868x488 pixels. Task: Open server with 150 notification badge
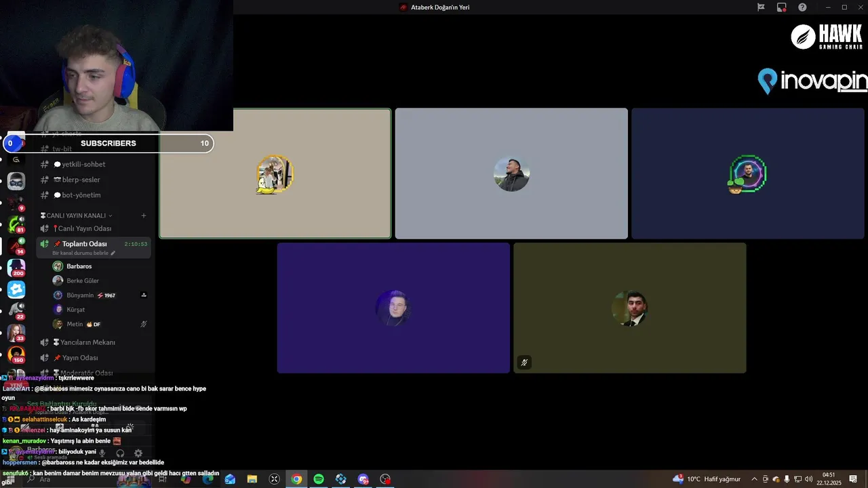pos(16,354)
